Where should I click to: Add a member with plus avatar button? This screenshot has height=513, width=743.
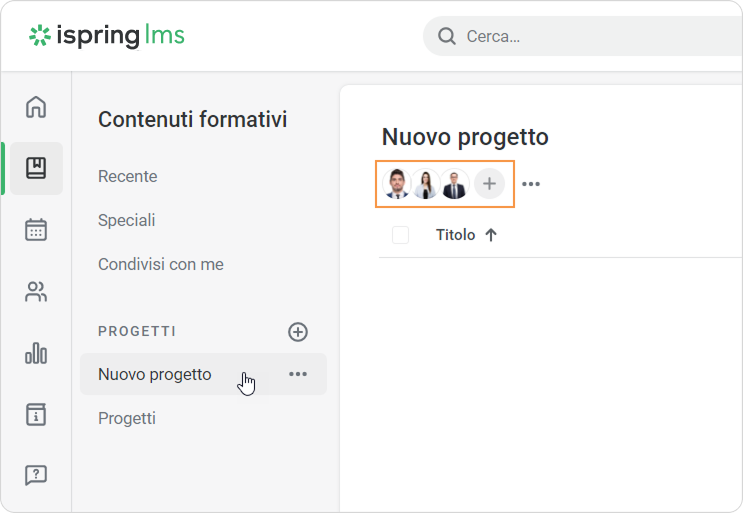pyautogui.click(x=489, y=184)
